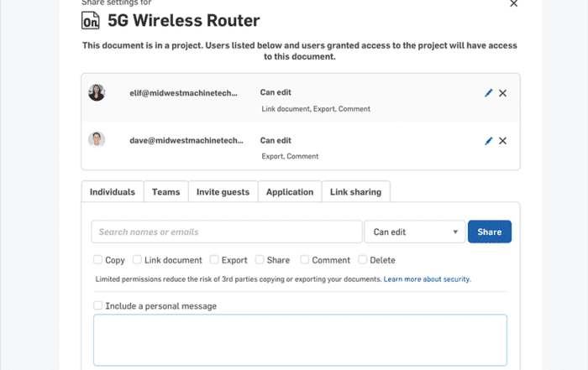This screenshot has width=588, height=370.
Task: Click dave's profile avatar
Action: click(97, 139)
